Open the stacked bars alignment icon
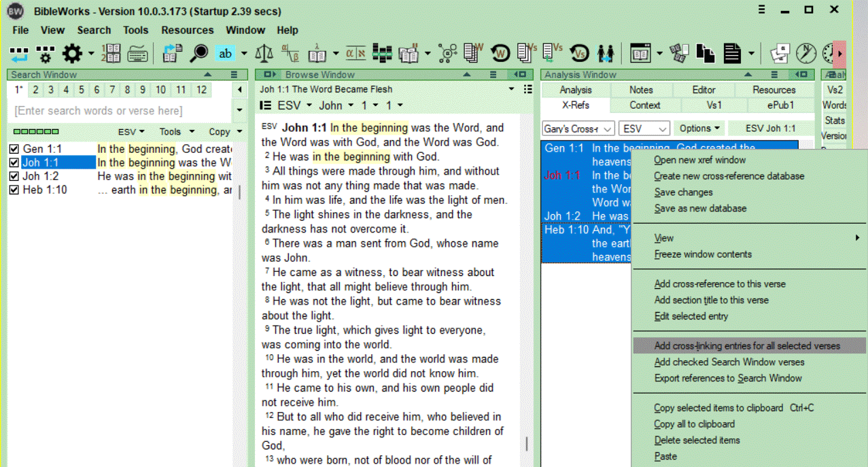Screen dimensions: 868x467 (382, 53)
